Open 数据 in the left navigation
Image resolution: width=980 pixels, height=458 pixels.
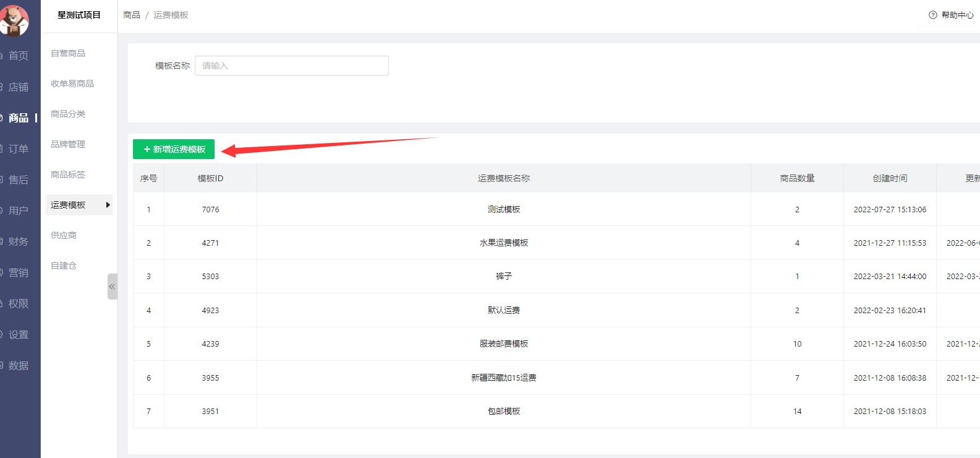18,365
